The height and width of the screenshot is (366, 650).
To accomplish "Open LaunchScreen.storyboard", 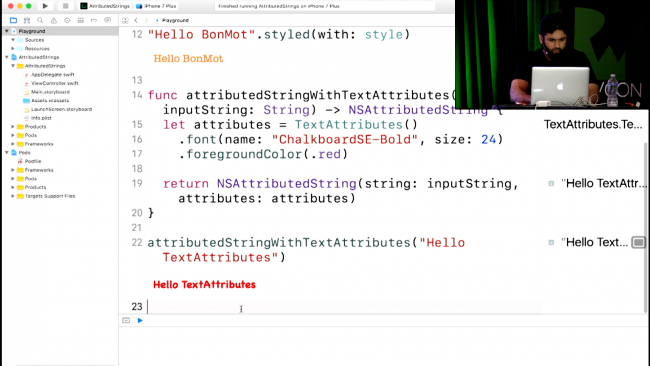I will [x=61, y=109].
